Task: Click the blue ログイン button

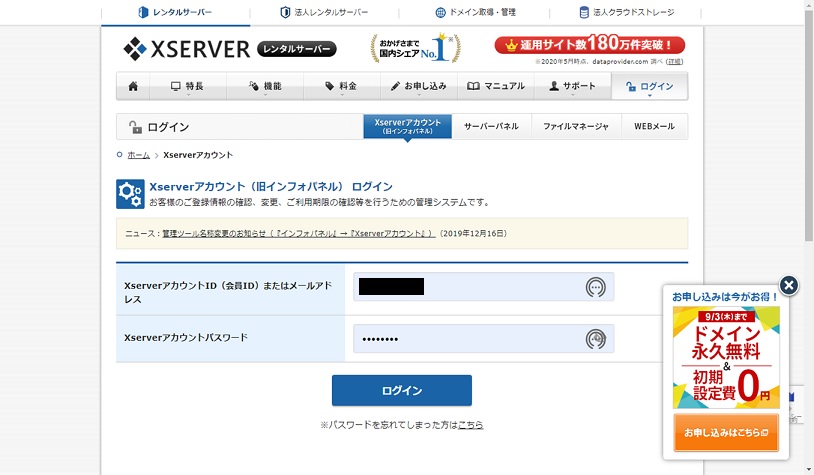Action: 402,390
